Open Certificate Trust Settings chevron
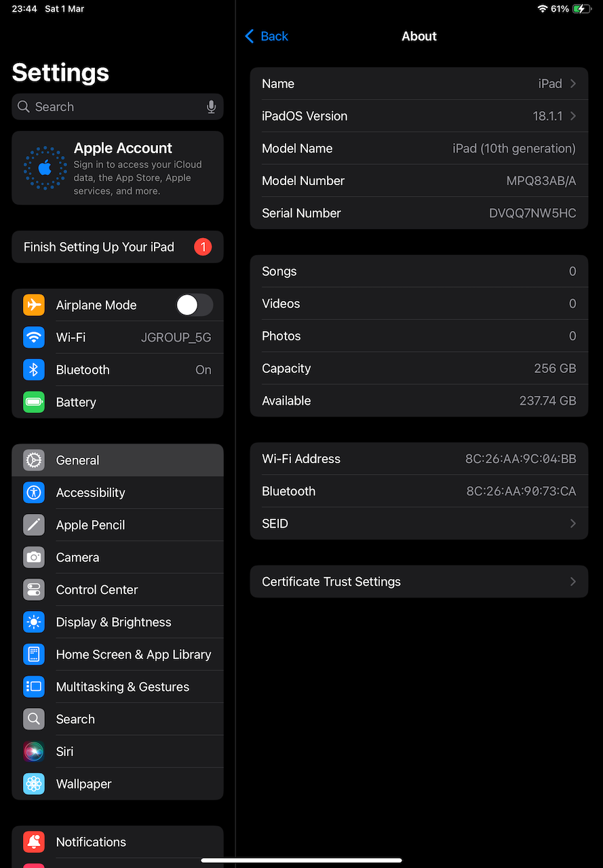The height and width of the screenshot is (868, 603). coord(573,582)
